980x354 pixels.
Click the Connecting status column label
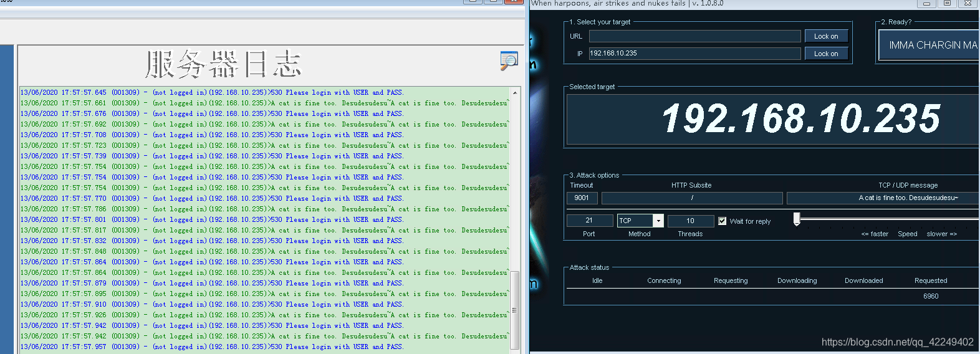(x=664, y=280)
